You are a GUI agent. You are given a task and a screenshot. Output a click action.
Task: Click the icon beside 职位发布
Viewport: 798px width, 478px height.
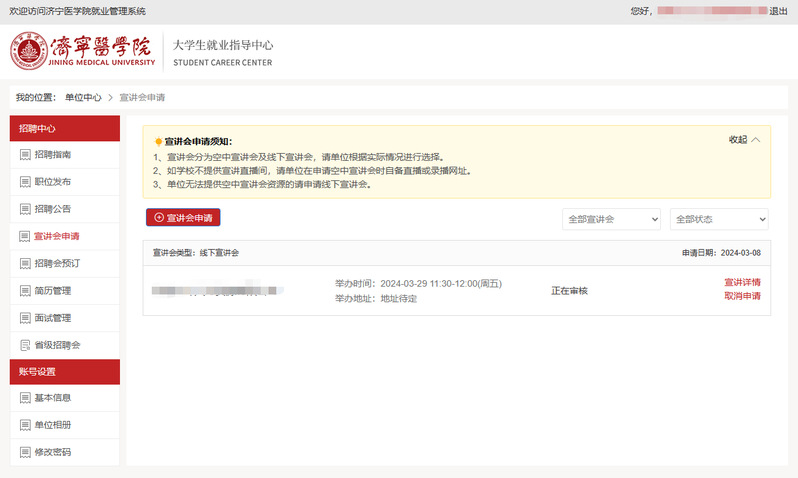pyautogui.click(x=25, y=182)
